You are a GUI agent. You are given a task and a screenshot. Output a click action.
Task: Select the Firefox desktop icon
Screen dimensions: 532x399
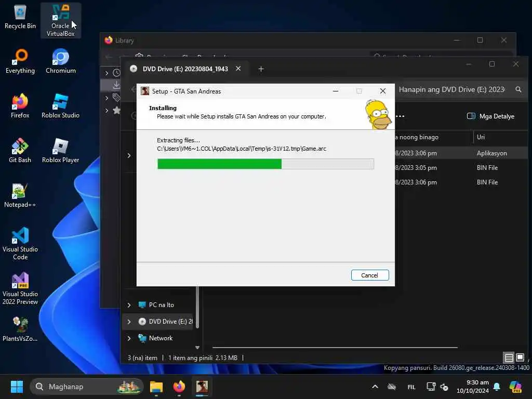pyautogui.click(x=20, y=106)
